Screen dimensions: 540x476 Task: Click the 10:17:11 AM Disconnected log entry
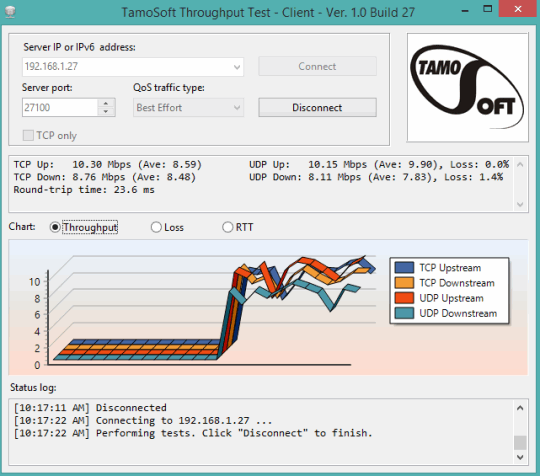pos(90,408)
